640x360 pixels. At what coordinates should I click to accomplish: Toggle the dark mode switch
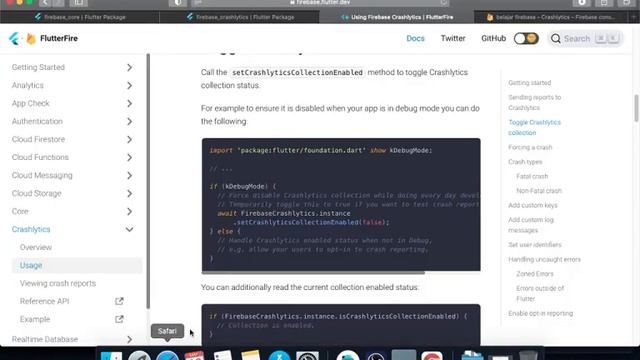pos(526,38)
